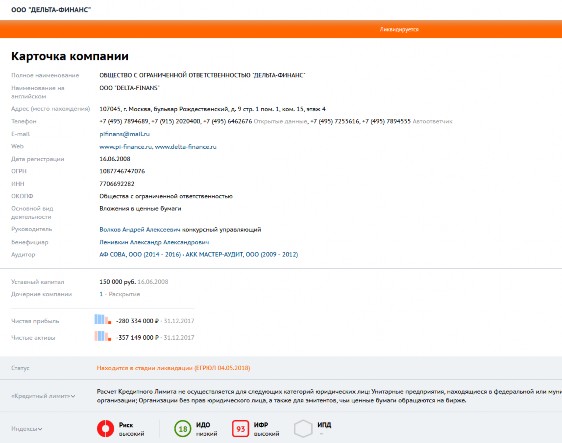
Task: Click the grey ИПД hexagon icon
Action: [303, 429]
